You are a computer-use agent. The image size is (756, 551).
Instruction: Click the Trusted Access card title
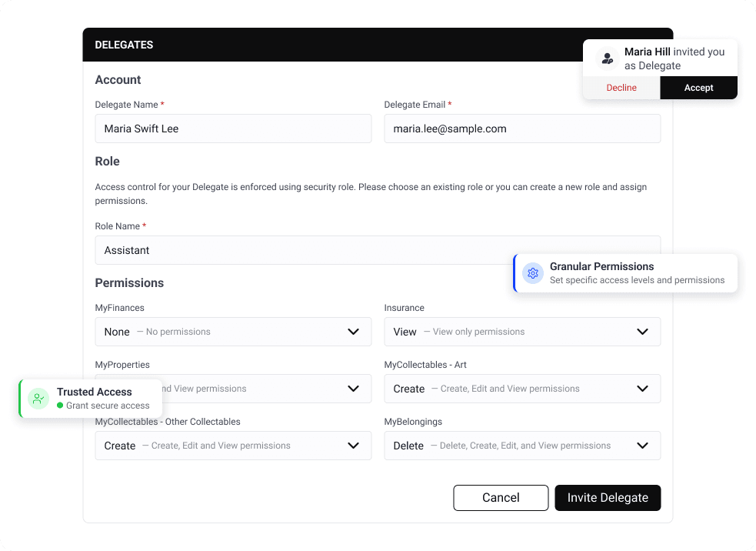(x=95, y=392)
